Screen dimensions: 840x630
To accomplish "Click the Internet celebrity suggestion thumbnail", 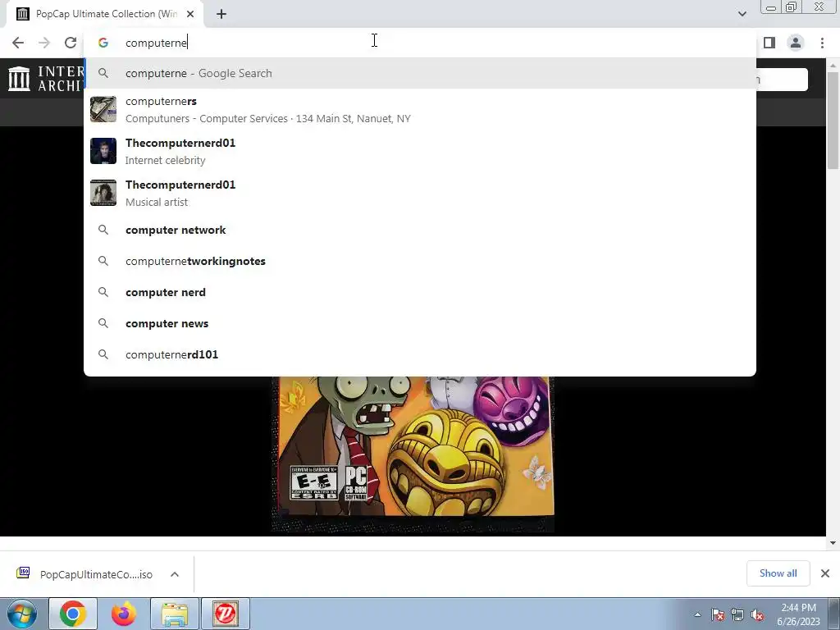I will point(103,151).
